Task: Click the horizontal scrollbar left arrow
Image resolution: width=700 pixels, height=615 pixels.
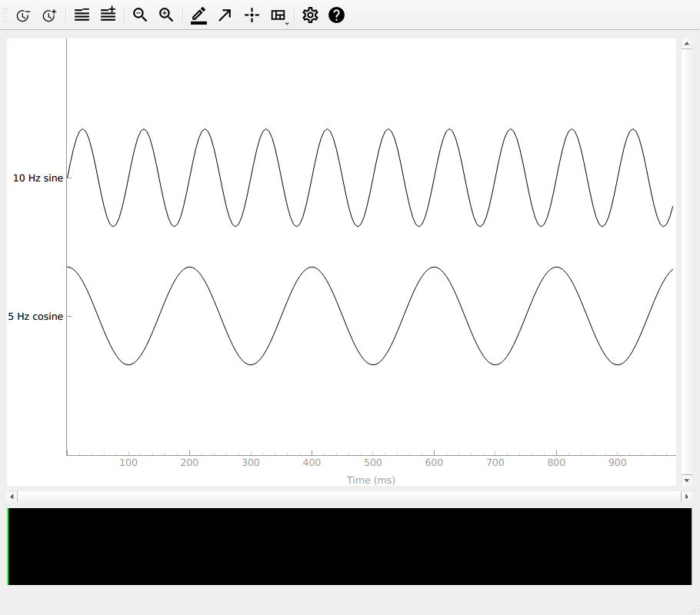Action: 12,497
